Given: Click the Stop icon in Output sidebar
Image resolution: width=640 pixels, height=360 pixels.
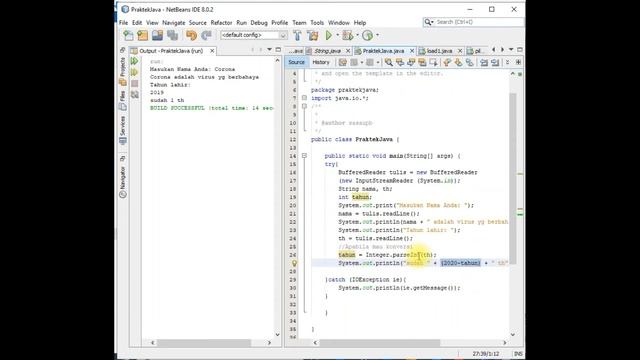Looking at the screenshot, I should click(x=134, y=83).
